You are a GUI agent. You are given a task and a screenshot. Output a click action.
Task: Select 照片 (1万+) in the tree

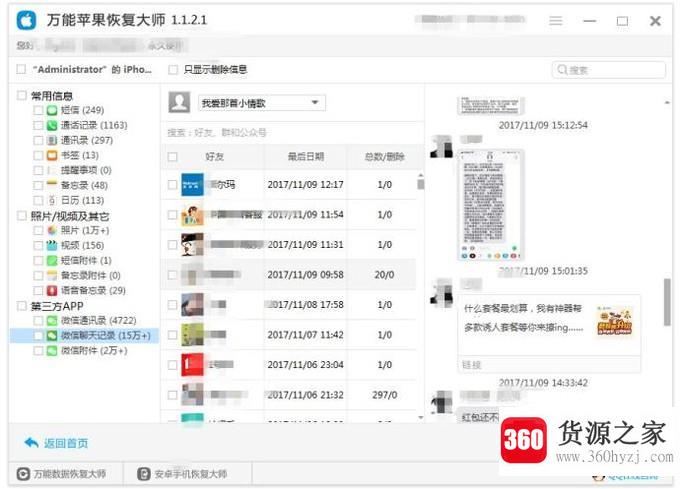(85, 230)
